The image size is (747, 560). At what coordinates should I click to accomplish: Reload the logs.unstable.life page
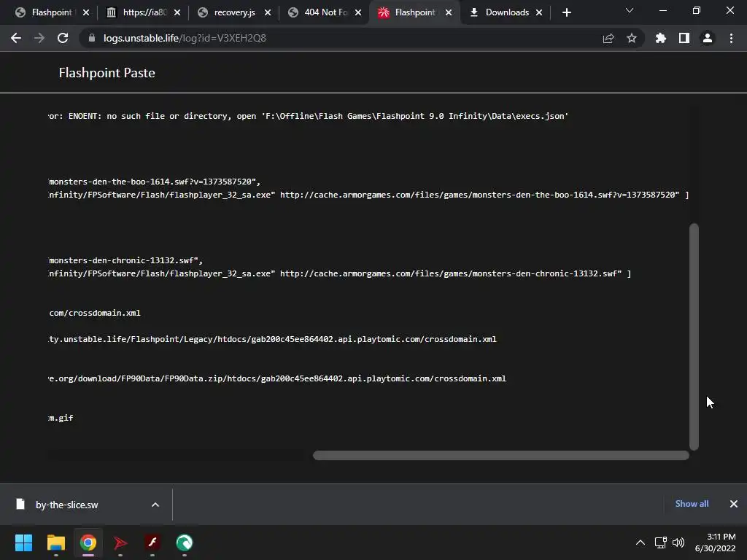[63, 38]
